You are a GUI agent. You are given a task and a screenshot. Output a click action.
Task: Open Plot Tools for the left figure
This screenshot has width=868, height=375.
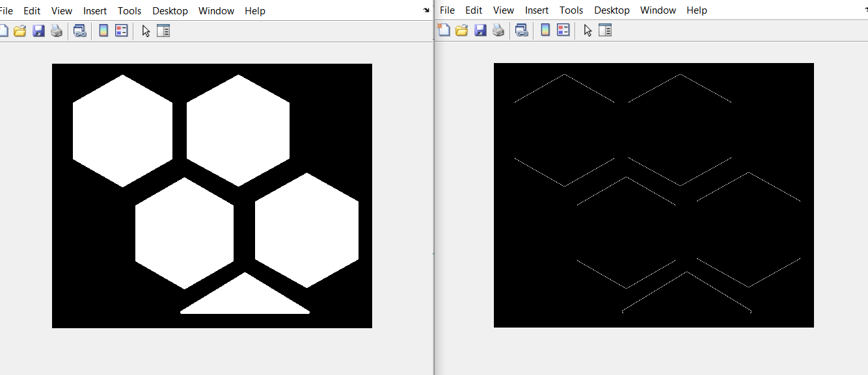point(163,31)
